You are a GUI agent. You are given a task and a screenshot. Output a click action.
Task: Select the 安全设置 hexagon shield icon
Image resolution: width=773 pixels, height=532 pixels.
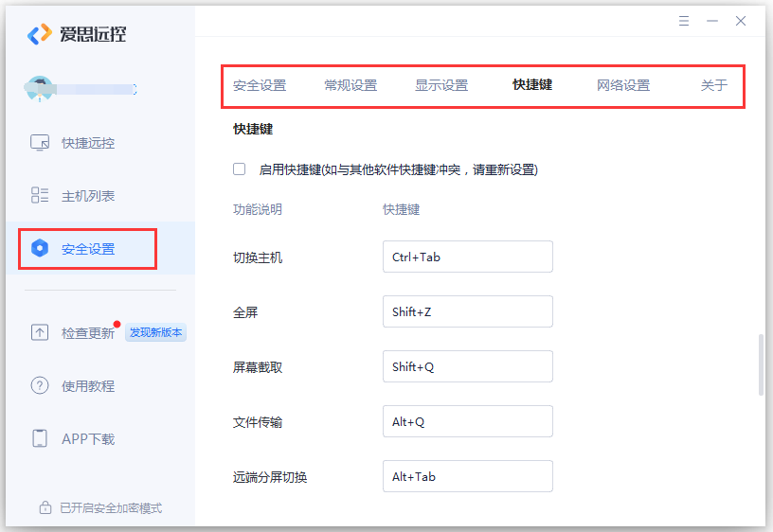[x=40, y=248]
